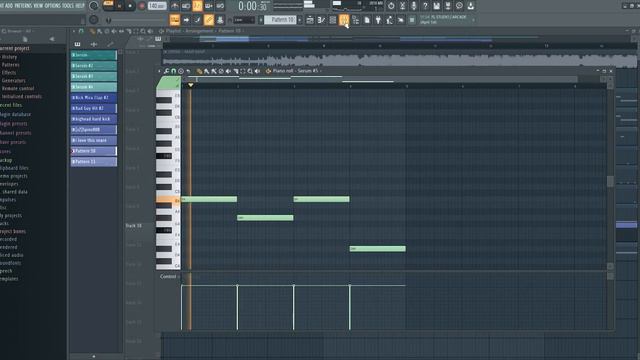The width and height of the screenshot is (640, 360).
Task: Toggle the multilink to controllers button
Action: point(220,20)
